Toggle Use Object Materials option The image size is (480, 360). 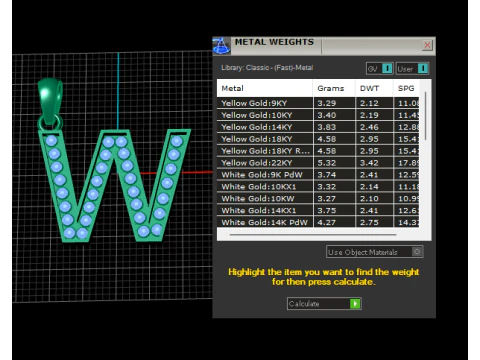(x=375, y=252)
